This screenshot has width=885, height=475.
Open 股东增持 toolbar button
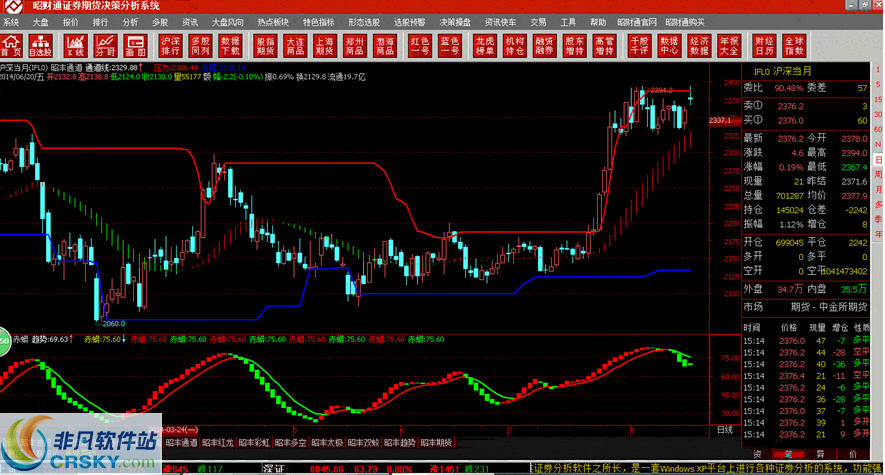tap(575, 46)
